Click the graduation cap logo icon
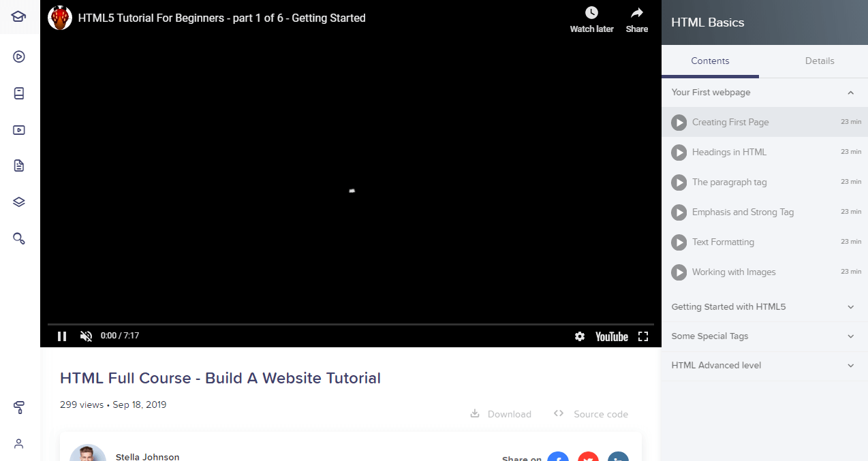The height and width of the screenshot is (461, 868). click(x=19, y=16)
